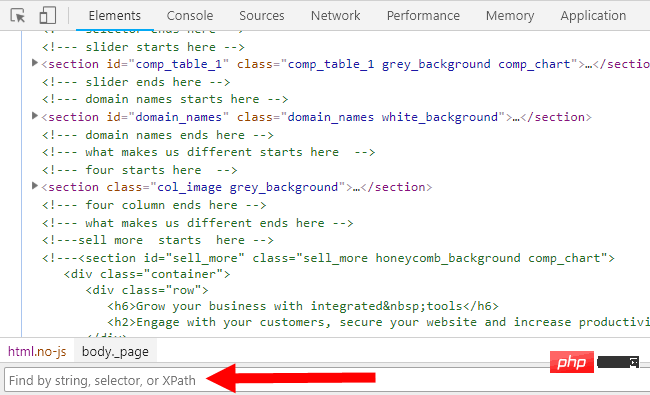650x395 pixels.
Task: Open the Sources tab
Action: point(262,16)
